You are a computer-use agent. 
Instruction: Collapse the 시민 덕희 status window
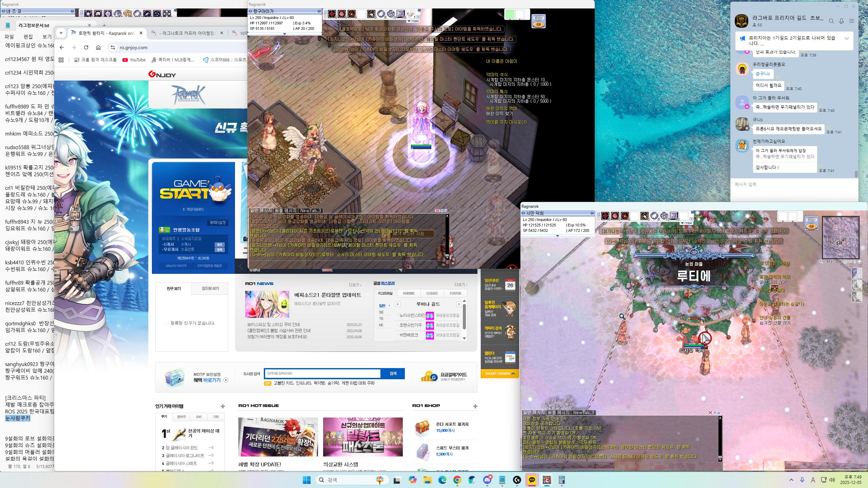(x=592, y=213)
